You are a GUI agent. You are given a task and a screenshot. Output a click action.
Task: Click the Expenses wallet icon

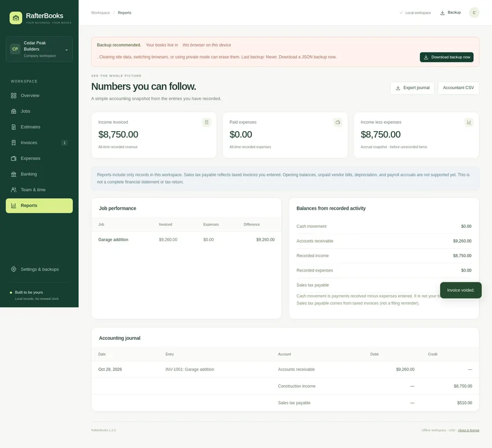click(14, 158)
